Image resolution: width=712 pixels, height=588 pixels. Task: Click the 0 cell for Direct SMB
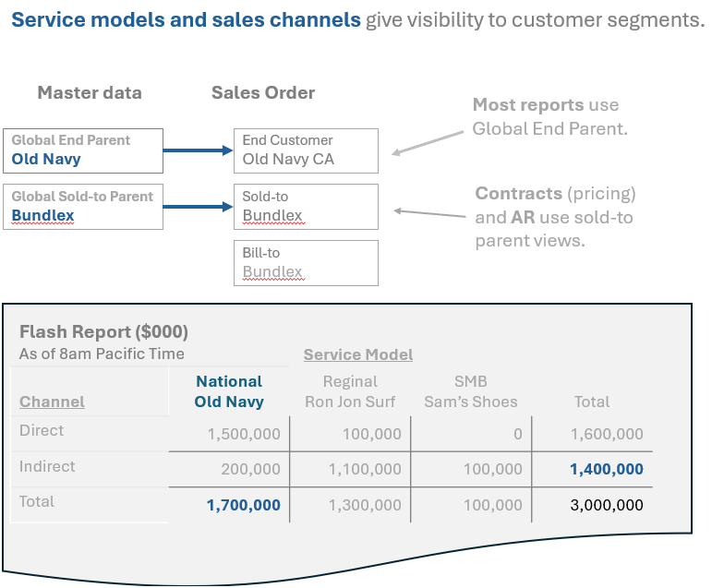coord(518,434)
